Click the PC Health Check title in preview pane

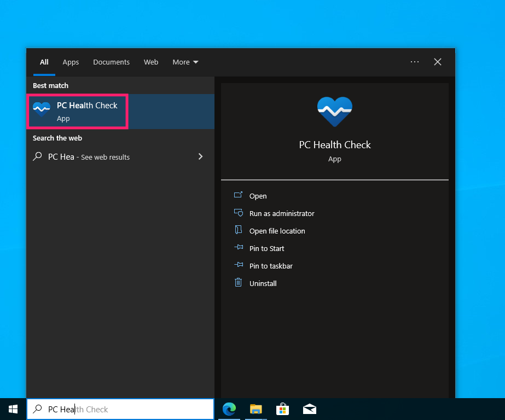point(335,145)
